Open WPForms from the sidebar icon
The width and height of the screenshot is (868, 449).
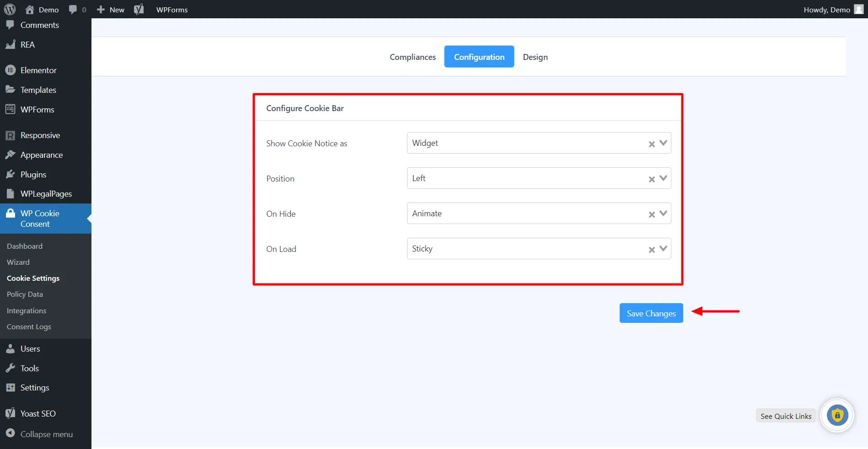pyautogui.click(x=10, y=109)
